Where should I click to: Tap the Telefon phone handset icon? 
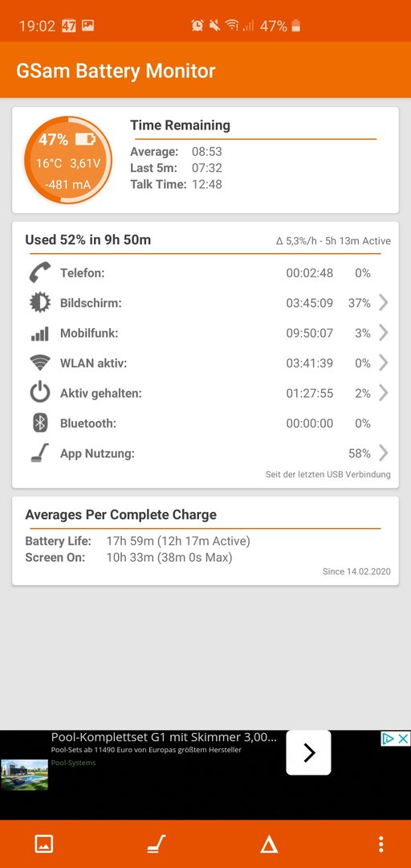click(x=40, y=273)
